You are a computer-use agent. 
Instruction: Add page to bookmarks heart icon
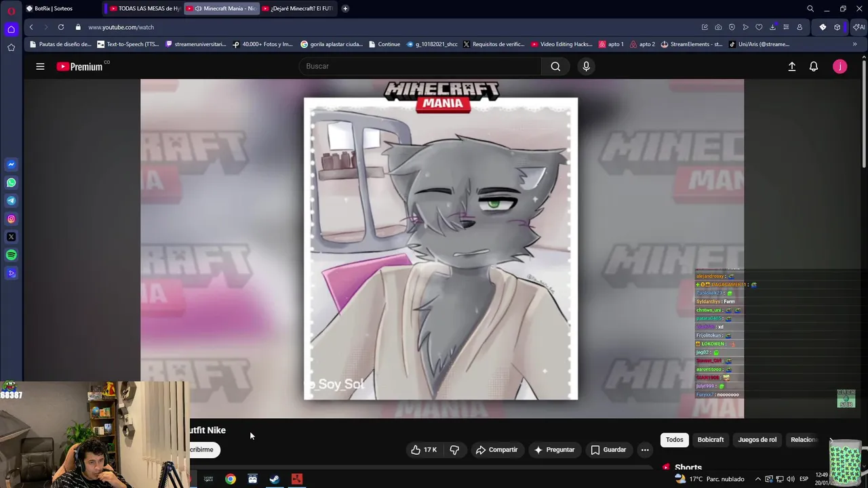click(759, 27)
